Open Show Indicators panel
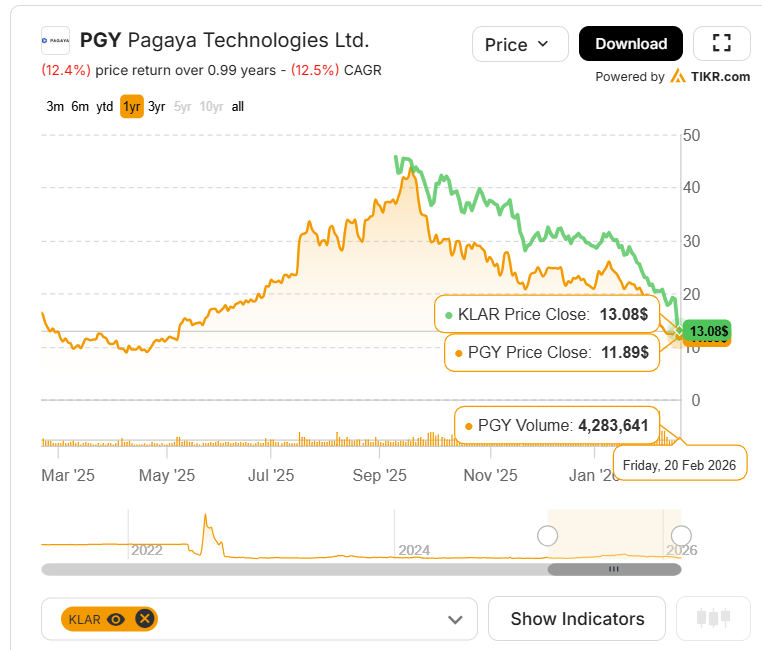This screenshot has width=762, height=650. pos(577,618)
